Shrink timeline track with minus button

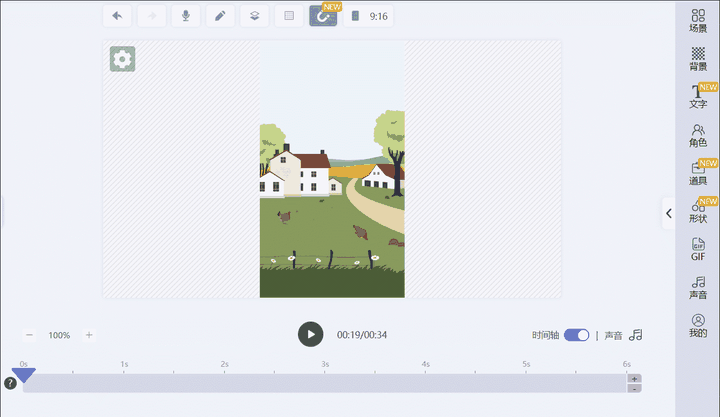pyautogui.click(x=634, y=388)
